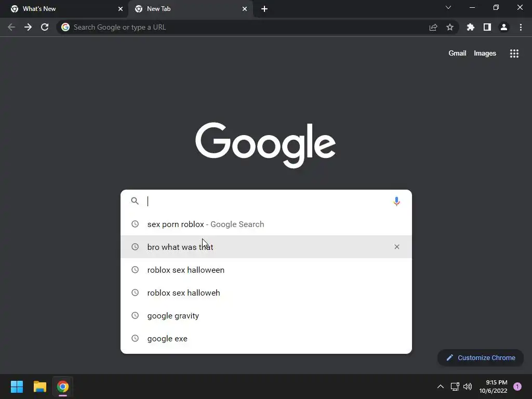Open the Google apps grid
Image resolution: width=532 pixels, height=399 pixels.
click(514, 54)
